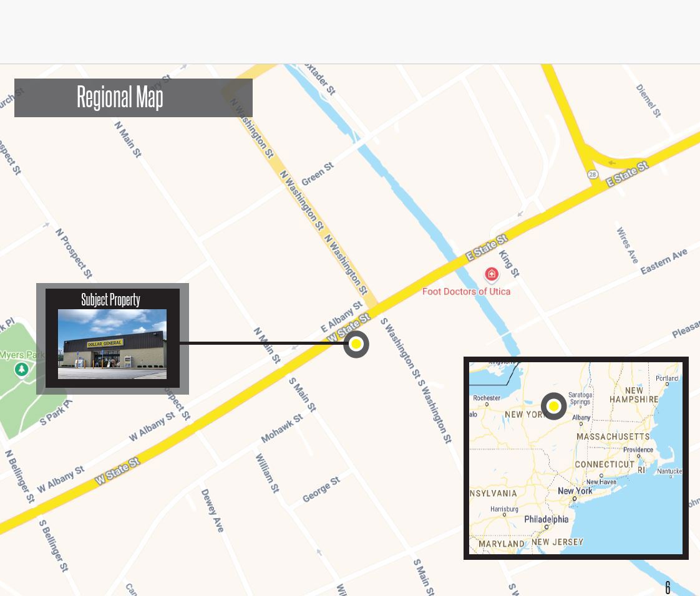Image resolution: width=700 pixels, height=596 pixels.
Task: Click the Albany label in inset map
Action: click(x=581, y=418)
